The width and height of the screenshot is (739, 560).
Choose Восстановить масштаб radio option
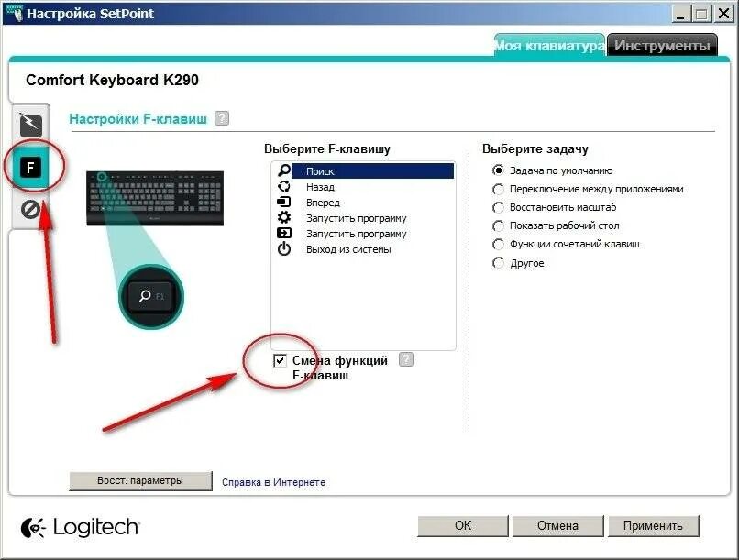coord(498,207)
